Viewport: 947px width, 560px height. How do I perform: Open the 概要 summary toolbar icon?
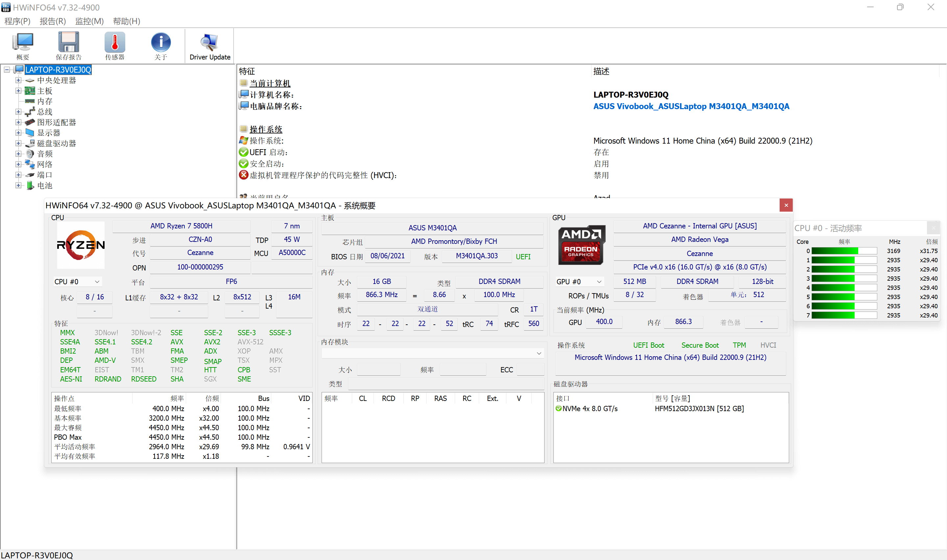(x=23, y=42)
